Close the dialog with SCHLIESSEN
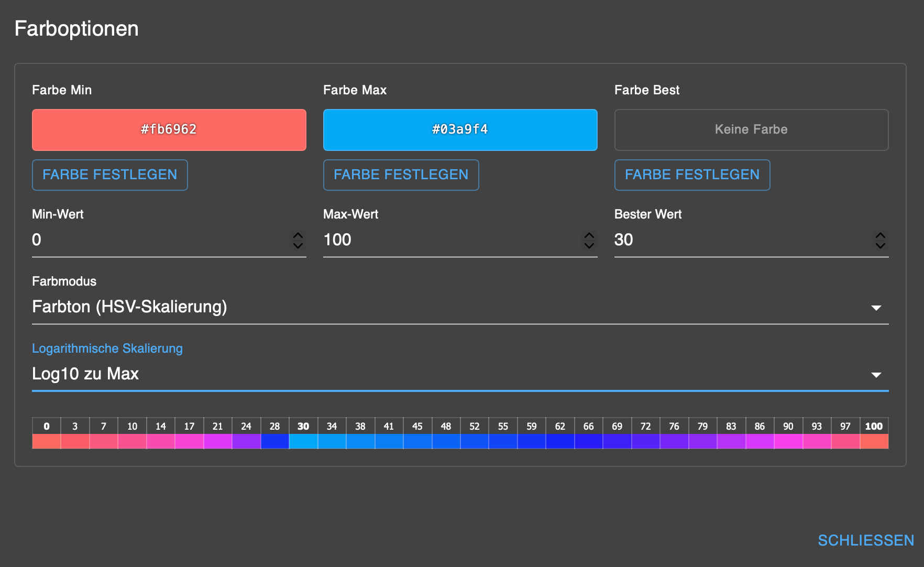 (x=866, y=540)
